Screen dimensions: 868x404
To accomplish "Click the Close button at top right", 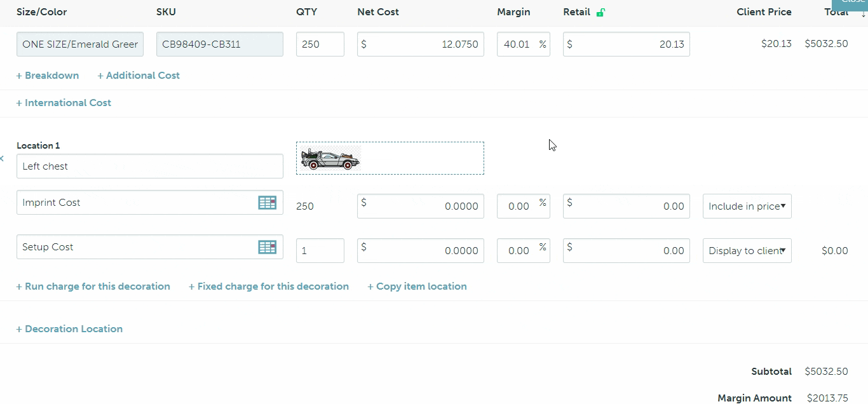I will pos(851,3).
